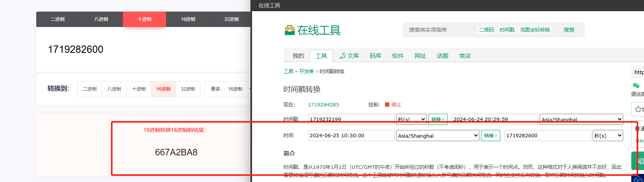Click 转换 button in the 时间 row
This screenshot has width=644, height=182.
491,136
